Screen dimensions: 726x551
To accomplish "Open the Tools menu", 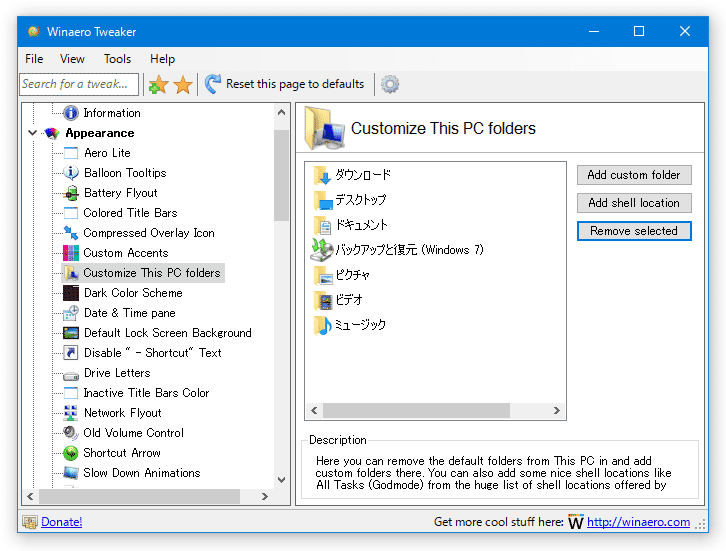I will [117, 59].
